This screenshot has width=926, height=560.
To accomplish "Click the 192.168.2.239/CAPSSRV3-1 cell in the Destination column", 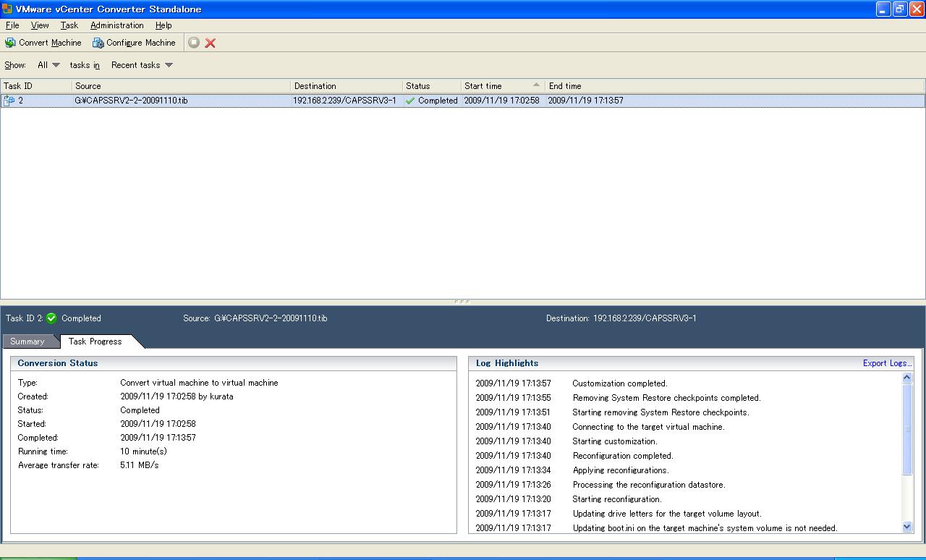I will (x=344, y=101).
